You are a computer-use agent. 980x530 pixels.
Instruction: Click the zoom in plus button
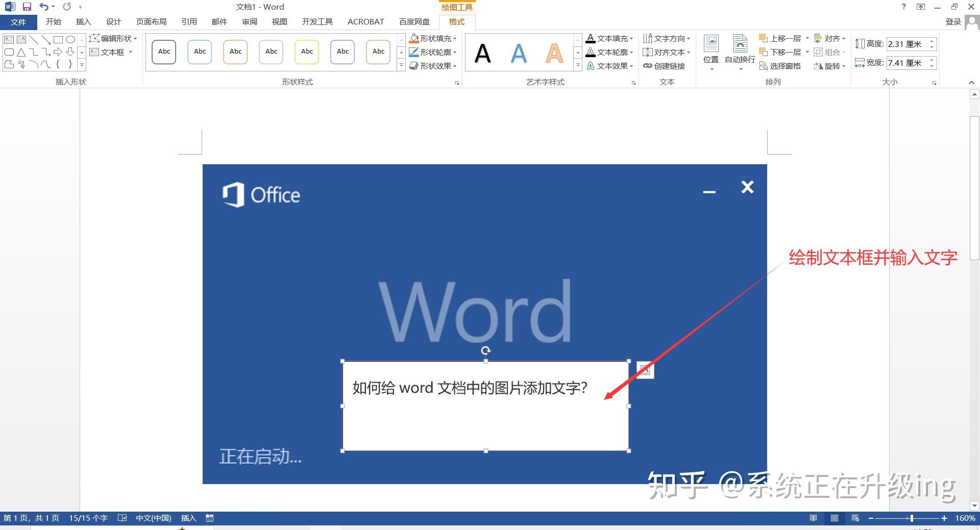pyautogui.click(x=944, y=518)
